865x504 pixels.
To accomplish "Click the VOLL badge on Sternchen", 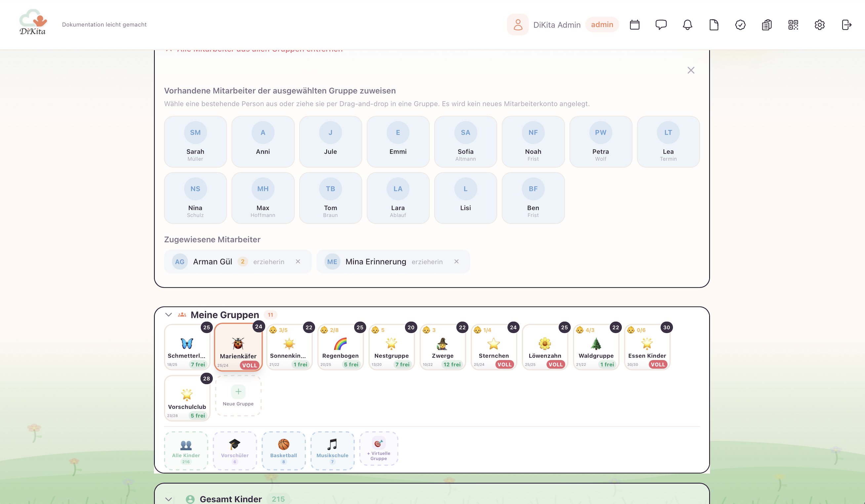I will click(x=505, y=365).
